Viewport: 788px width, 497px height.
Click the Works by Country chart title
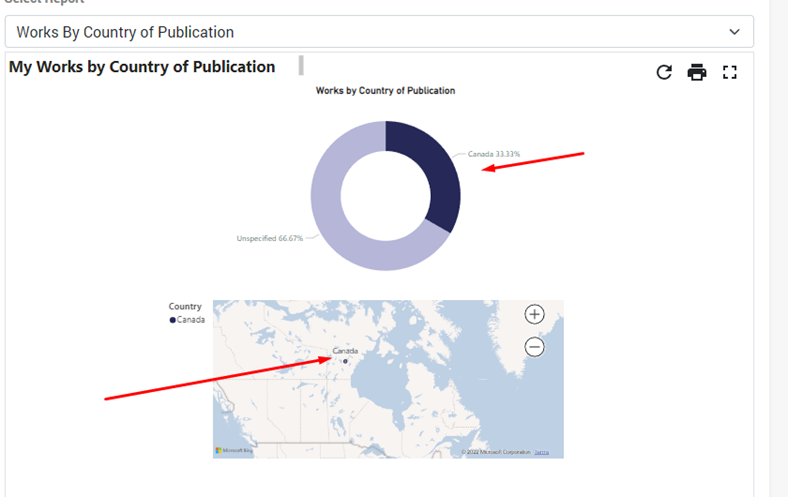coord(385,91)
